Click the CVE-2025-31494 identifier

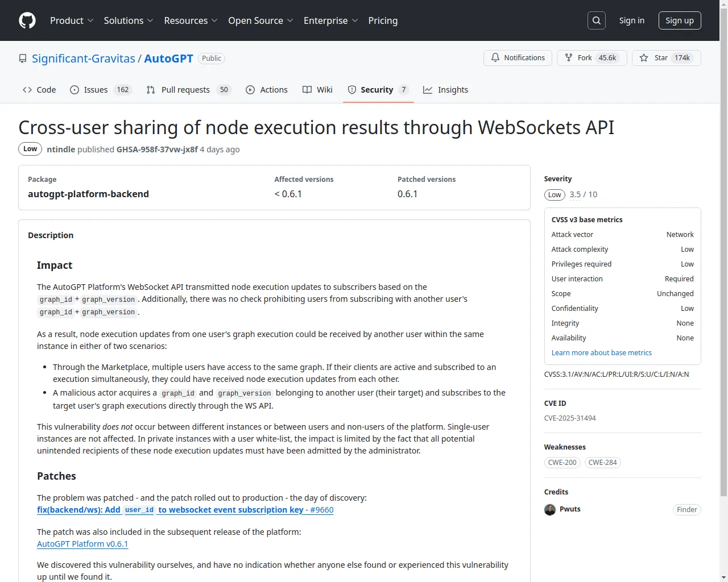pyautogui.click(x=570, y=418)
